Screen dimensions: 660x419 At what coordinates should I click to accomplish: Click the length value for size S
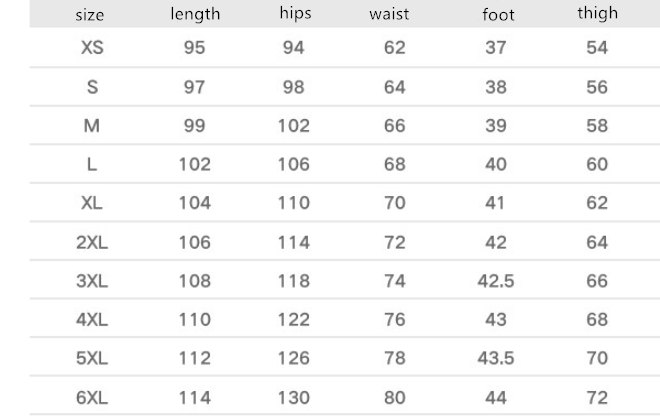tap(195, 87)
